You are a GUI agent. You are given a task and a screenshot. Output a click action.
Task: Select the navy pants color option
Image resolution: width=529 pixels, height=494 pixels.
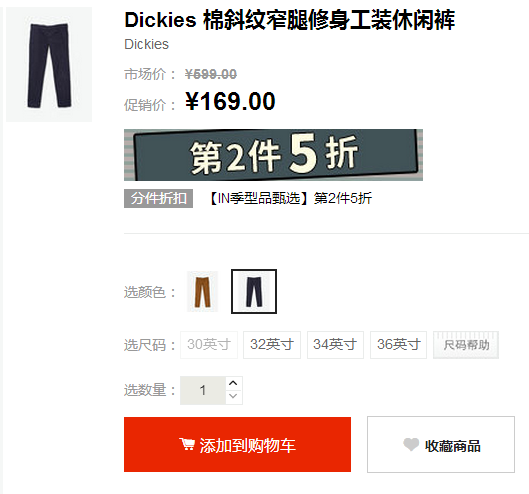point(254,292)
